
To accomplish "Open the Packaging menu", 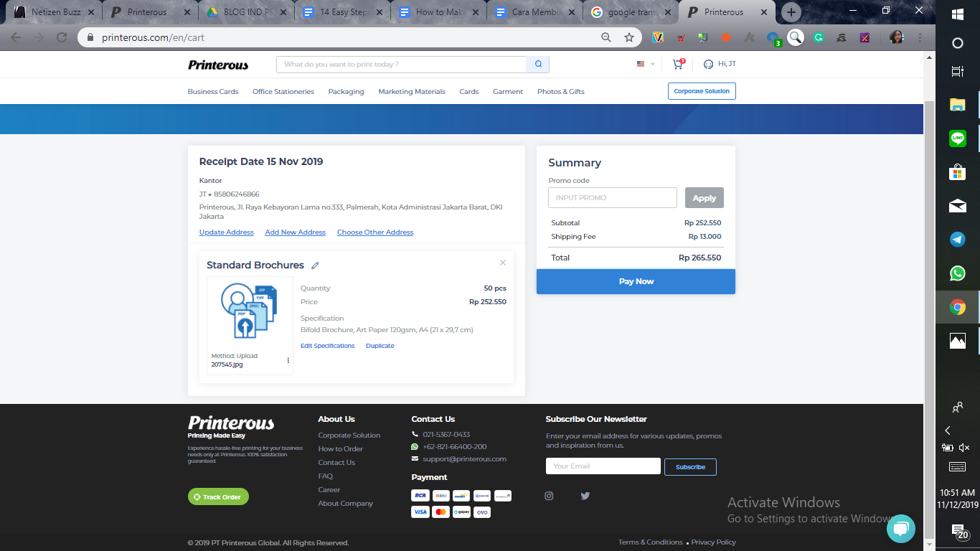I will click(346, 92).
